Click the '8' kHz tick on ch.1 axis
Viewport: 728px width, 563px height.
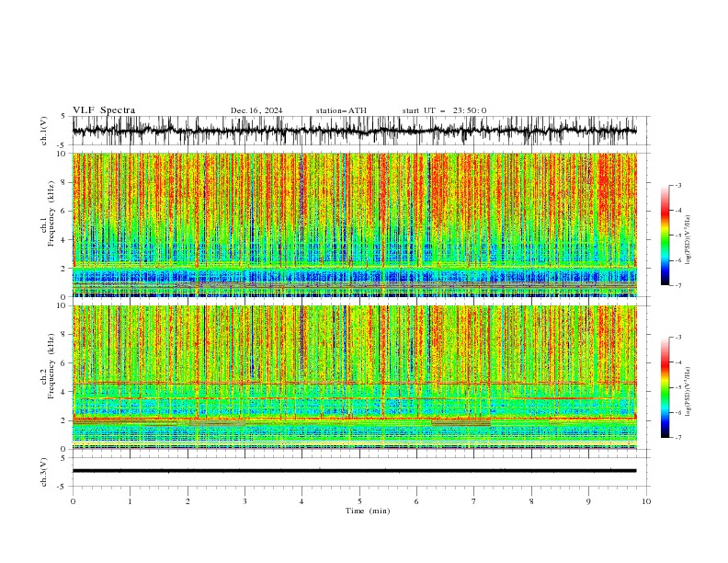coord(63,182)
